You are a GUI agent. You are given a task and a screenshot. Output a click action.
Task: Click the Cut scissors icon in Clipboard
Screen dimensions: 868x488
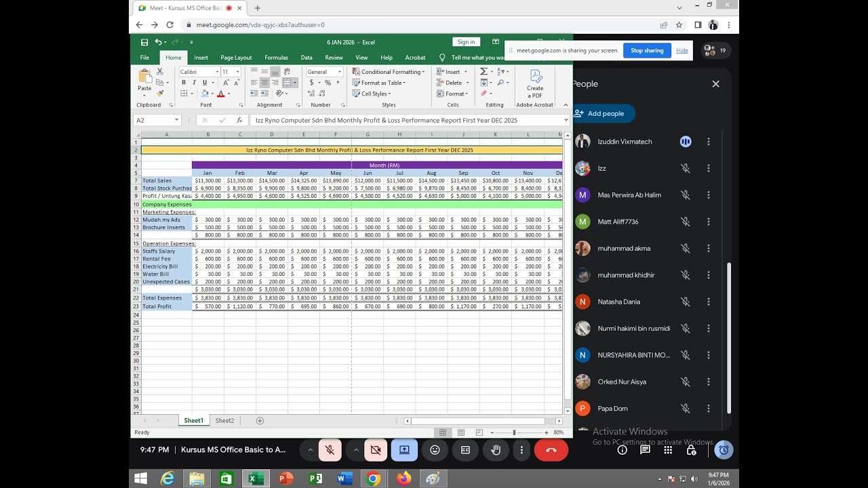[x=160, y=72]
